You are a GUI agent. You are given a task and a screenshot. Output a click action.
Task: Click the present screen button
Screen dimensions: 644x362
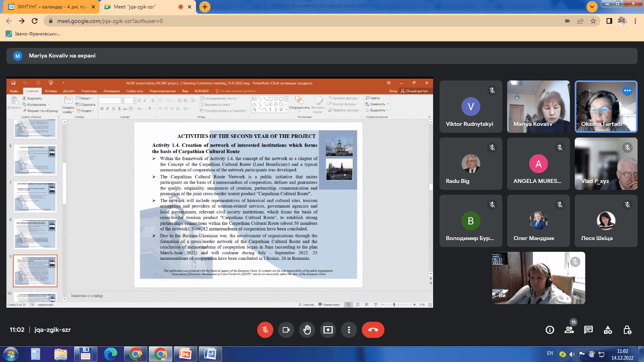[328, 330]
